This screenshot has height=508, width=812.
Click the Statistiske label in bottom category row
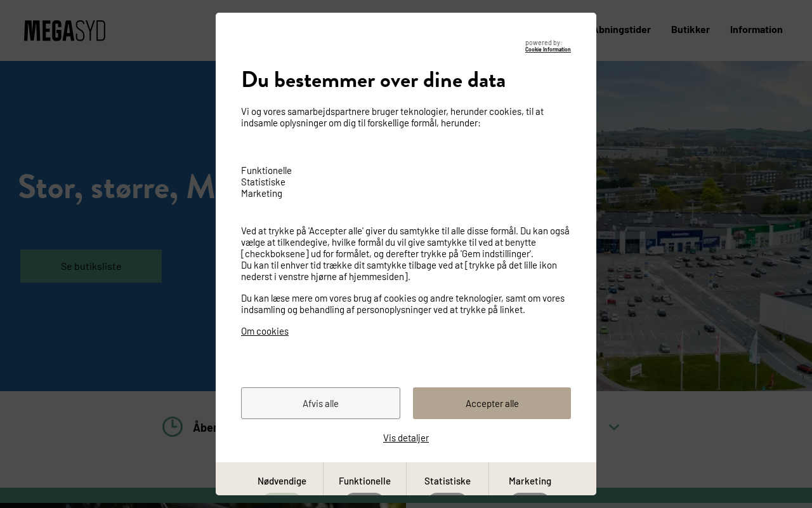[447, 481]
